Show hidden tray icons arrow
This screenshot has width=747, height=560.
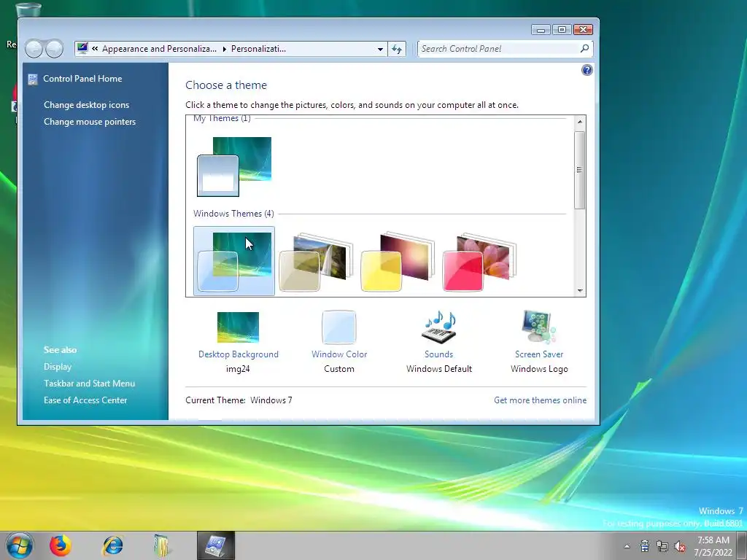(627, 546)
